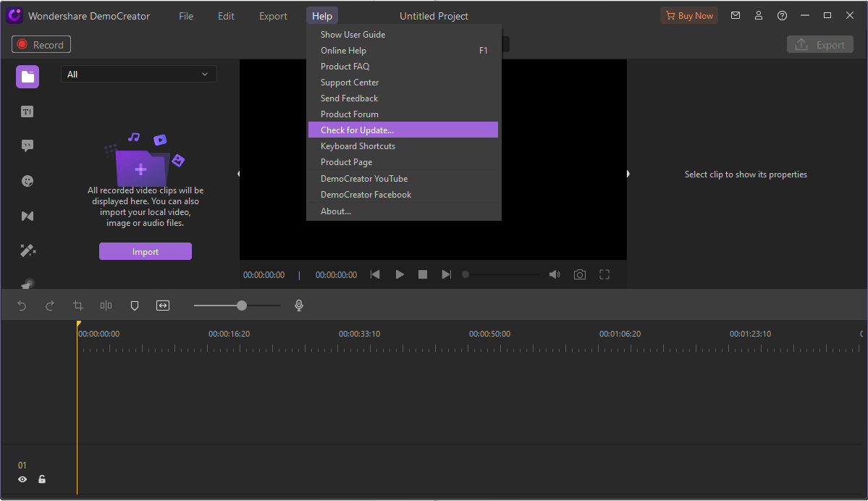Image resolution: width=868 pixels, height=501 pixels.
Task: Mute the preview volume speaker icon
Action: (555, 275)
